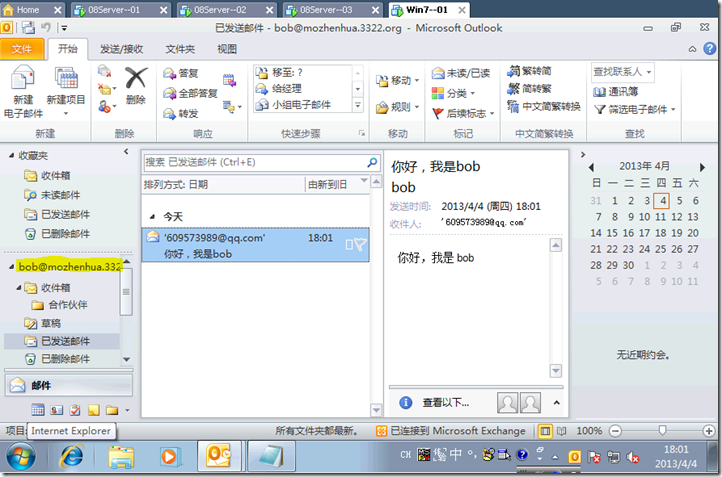This screenshot has height=477, width=722.
Task: Click the 查找联系人 search box
Action: tap(622, 72)
